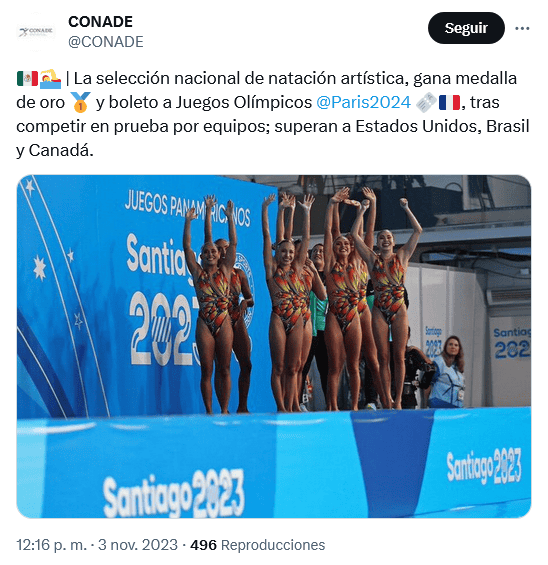Click the Juegos Panamericanos sign in photo
The width and height of the screenshot is (548, 565).
187,208
